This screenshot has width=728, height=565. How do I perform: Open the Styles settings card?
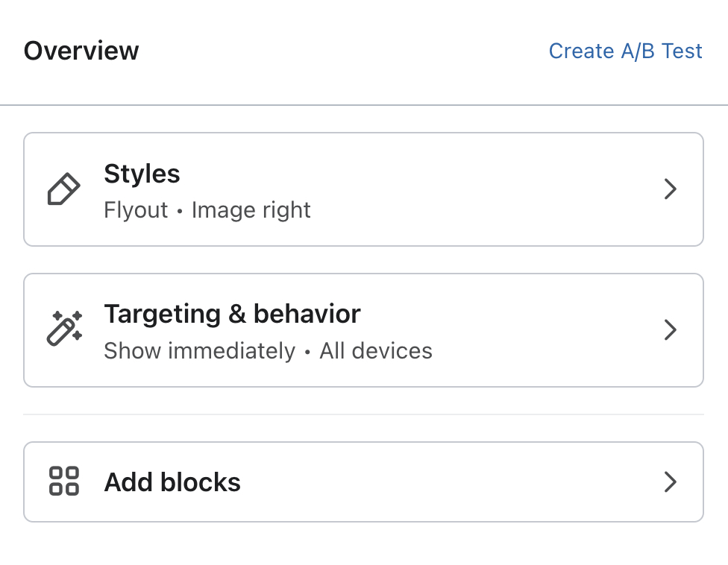364,189
